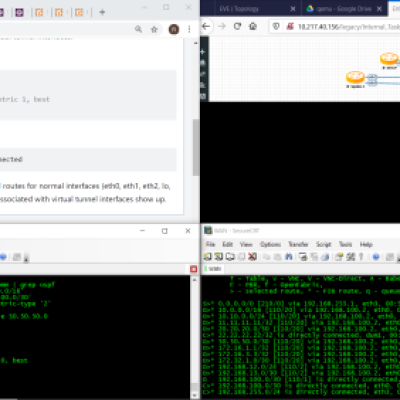Switch to the Google Drive tab
400x400 pixels.
[343, 9]
